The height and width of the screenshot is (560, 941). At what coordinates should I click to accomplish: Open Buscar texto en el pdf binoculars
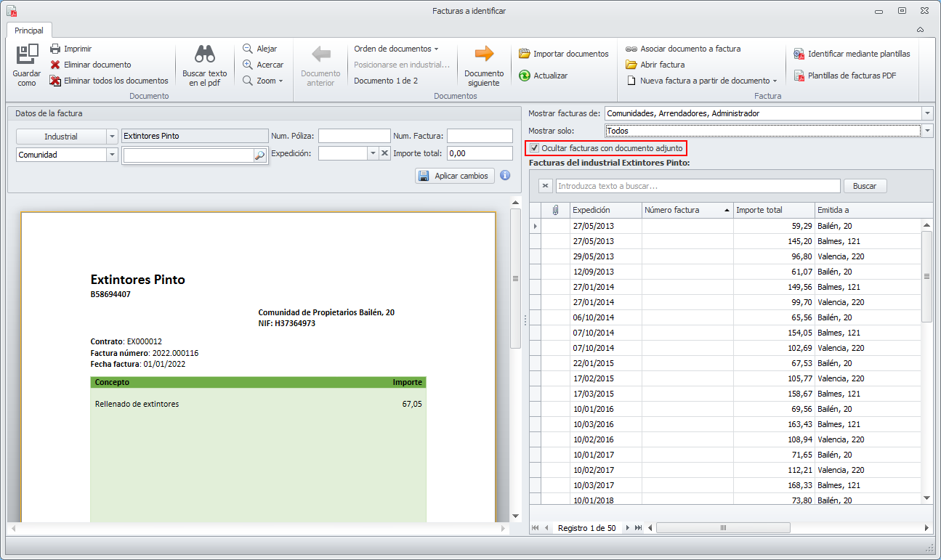(x=204, y=54)
